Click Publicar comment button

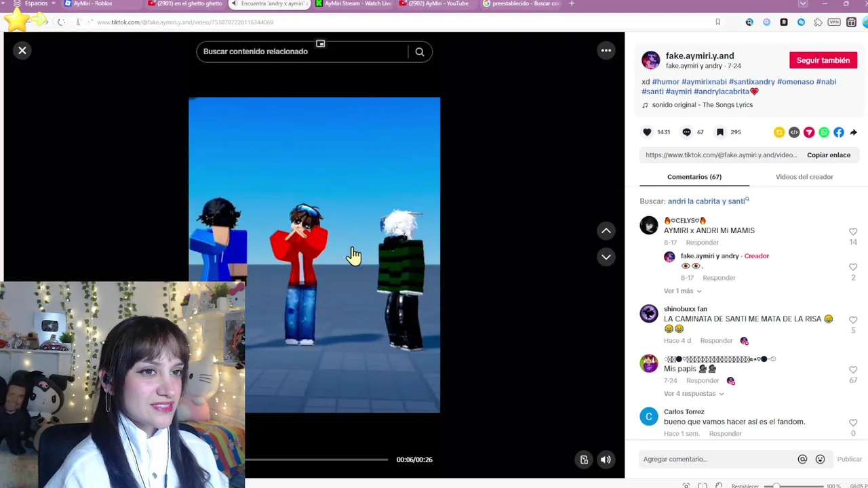849,460
